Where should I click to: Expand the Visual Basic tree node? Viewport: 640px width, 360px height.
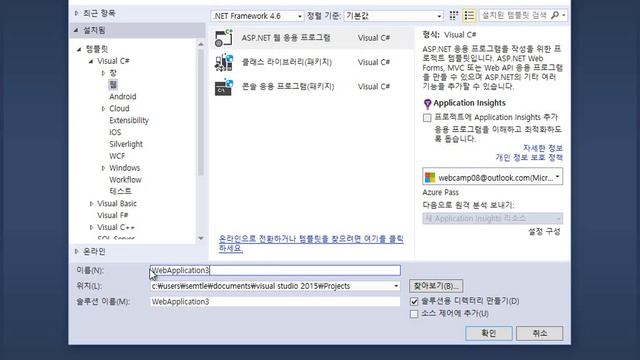click(91, 204)
